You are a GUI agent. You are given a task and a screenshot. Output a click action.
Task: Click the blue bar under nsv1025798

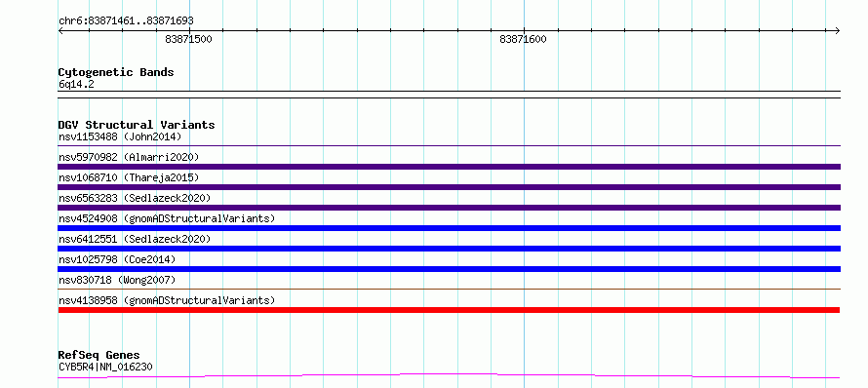[x=449, y=269]
